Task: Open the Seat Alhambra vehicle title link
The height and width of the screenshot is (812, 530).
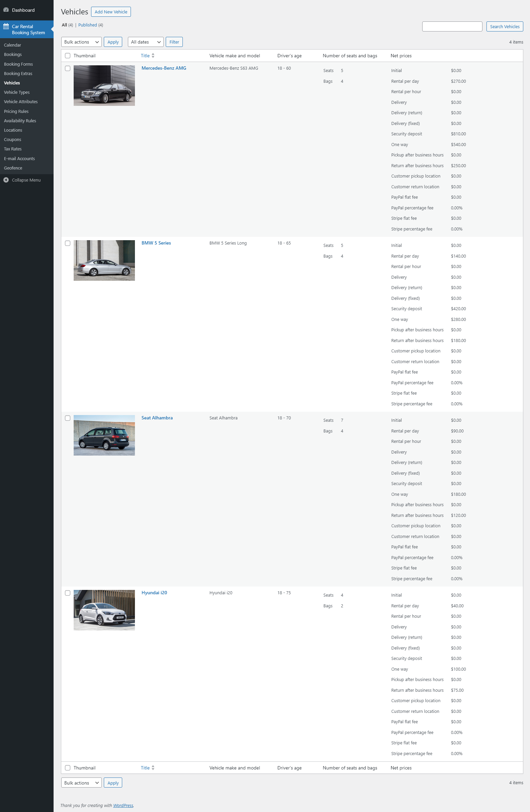Action: point(157,418)
